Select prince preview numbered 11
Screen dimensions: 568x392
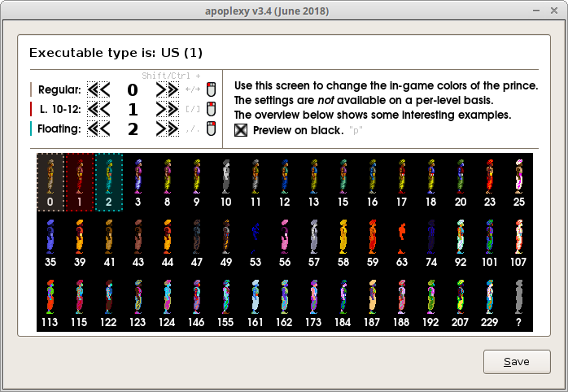click(x=256, y=182)
